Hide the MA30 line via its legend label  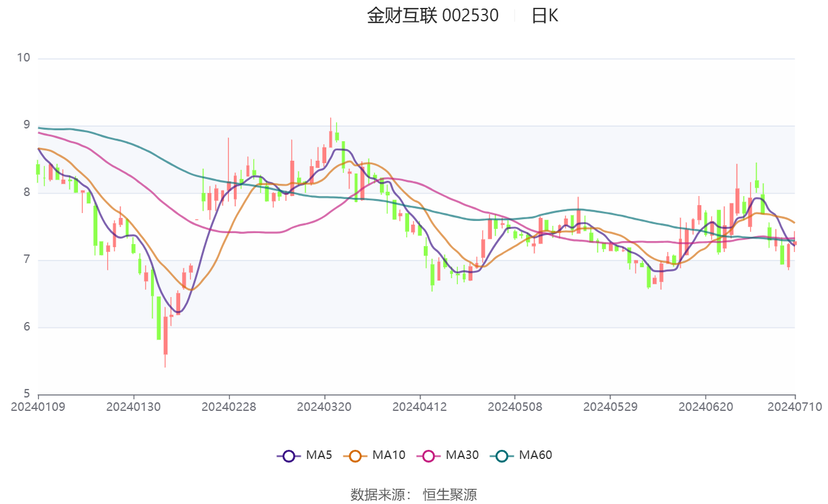tap(461, 455)
